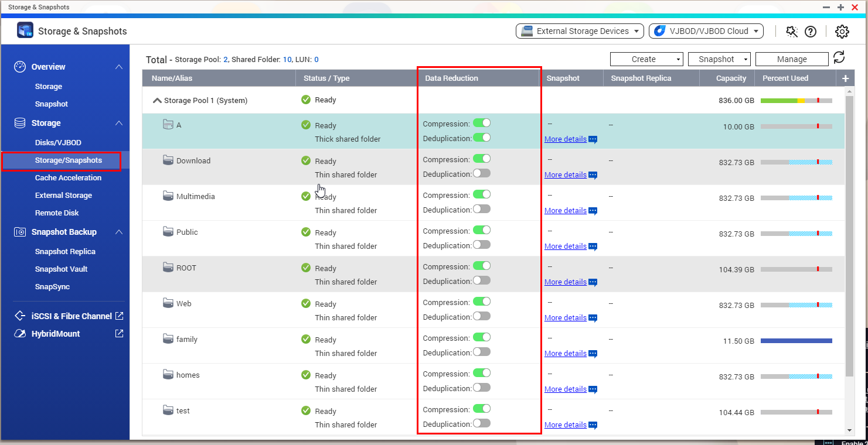Click the wizard tools icon in header
This screenshot has height=445, width=868.
[x=792, y=32]
